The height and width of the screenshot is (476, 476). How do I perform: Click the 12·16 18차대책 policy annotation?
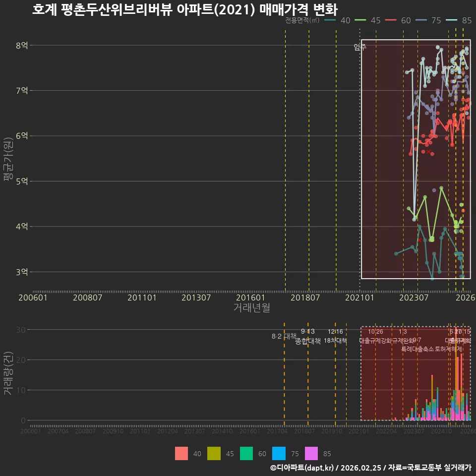point(335,336)
